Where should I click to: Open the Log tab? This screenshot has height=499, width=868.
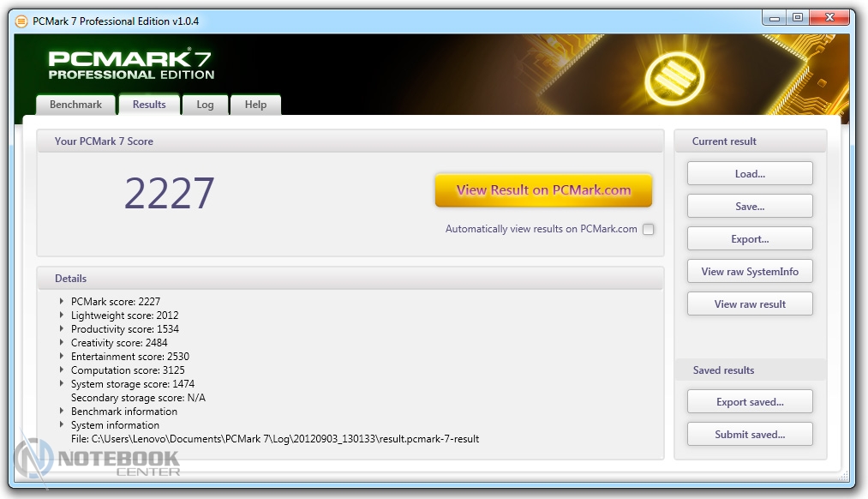pyautogui.click(x=205, y=105)
